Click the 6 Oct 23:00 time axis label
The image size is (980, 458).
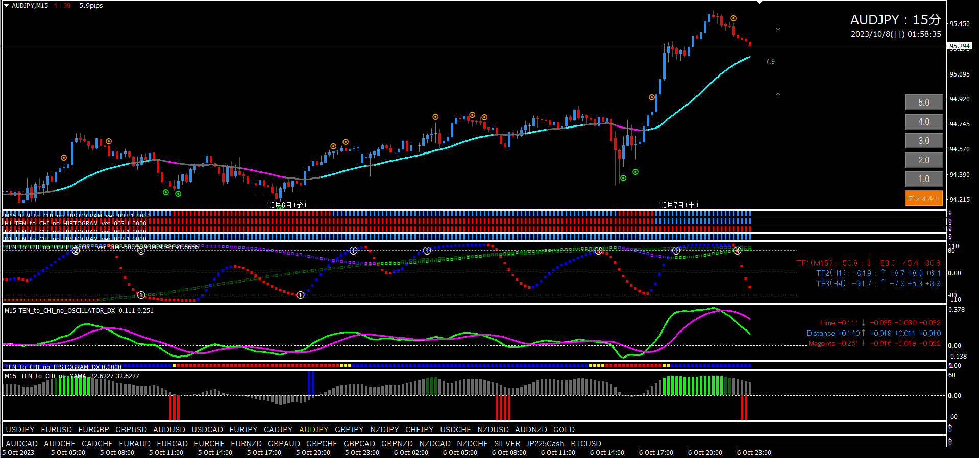(x=754, y=453)
